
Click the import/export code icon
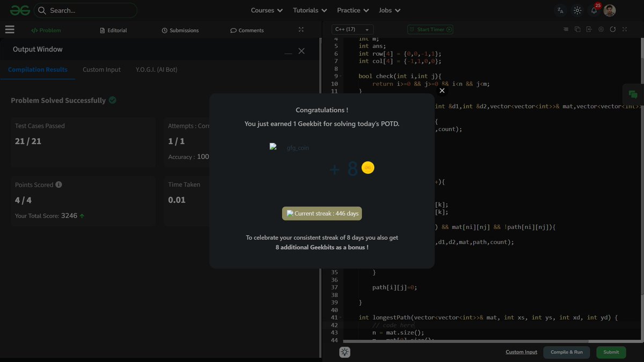click(x=589, y=29)
